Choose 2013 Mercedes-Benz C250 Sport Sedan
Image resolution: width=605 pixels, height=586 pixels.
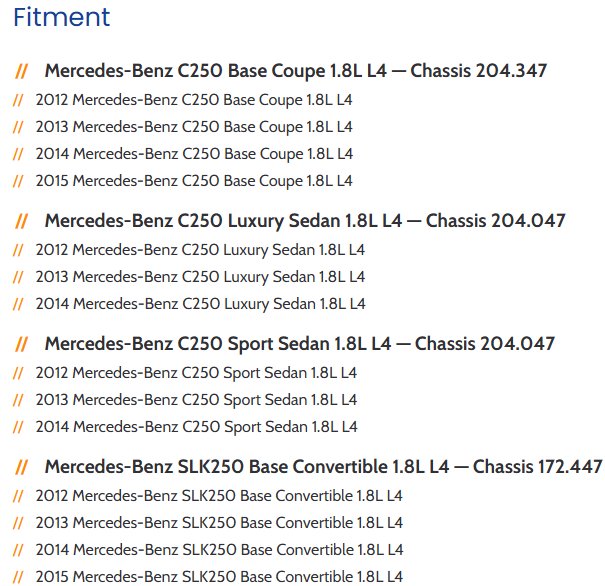(x=196, y=399)
